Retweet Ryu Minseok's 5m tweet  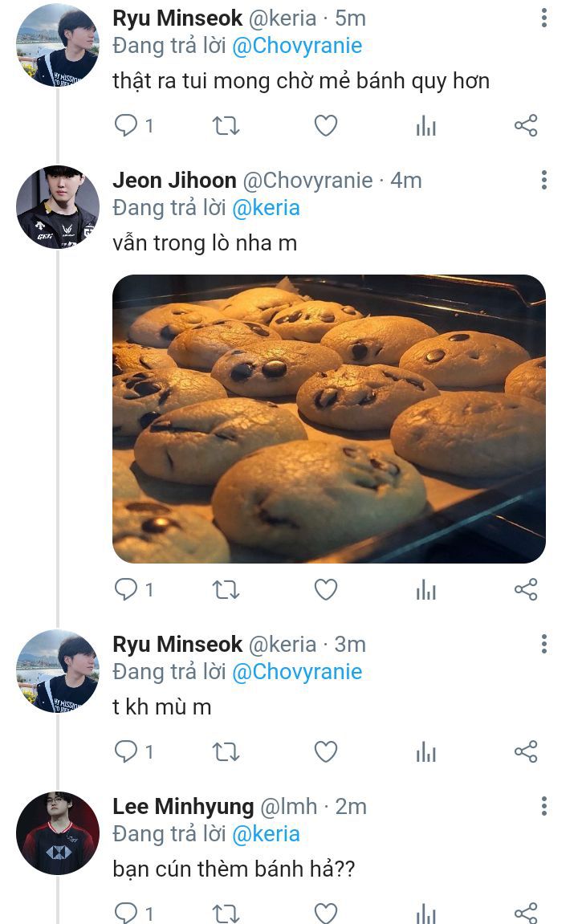(226, 126)
